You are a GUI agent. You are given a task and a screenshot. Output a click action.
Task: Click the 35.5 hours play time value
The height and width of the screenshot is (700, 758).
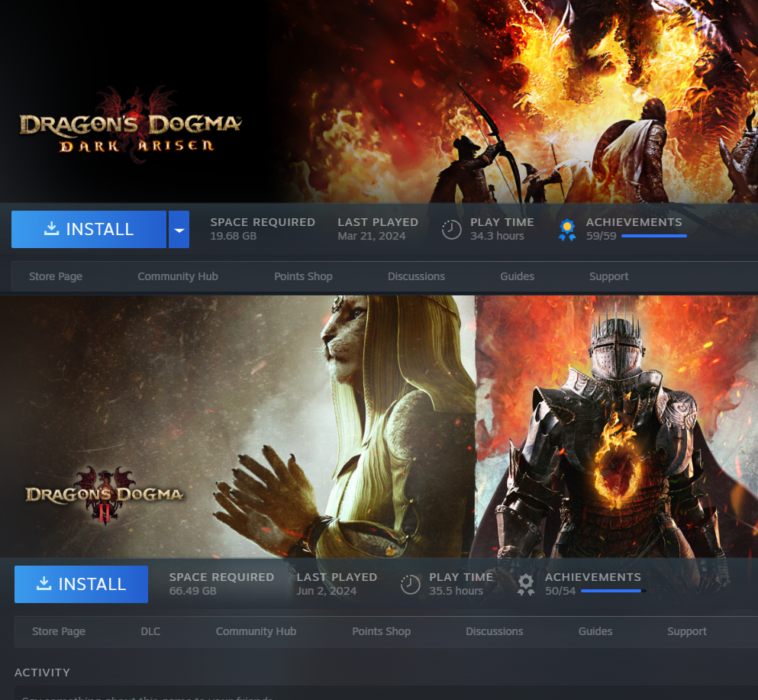click(456, 591)
